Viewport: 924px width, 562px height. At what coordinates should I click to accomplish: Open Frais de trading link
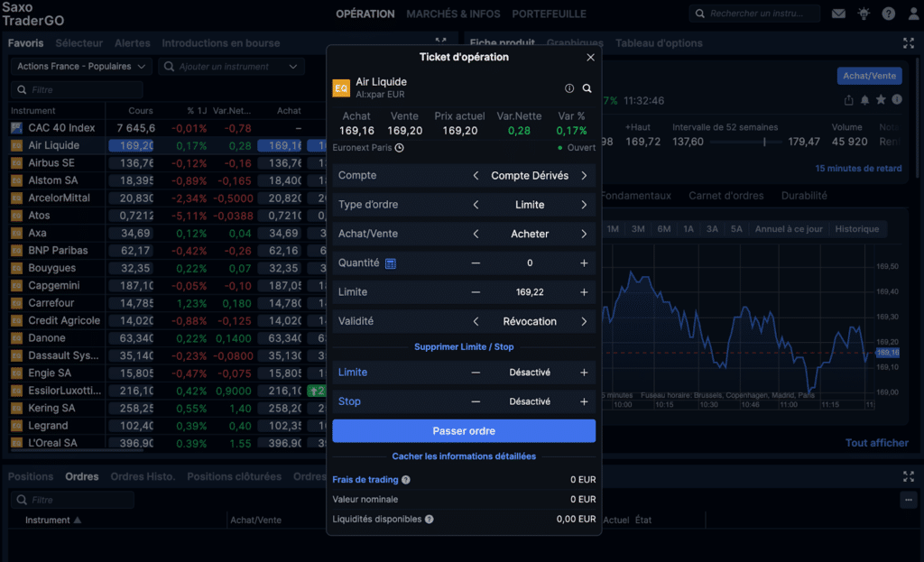[x=365, y=480]
